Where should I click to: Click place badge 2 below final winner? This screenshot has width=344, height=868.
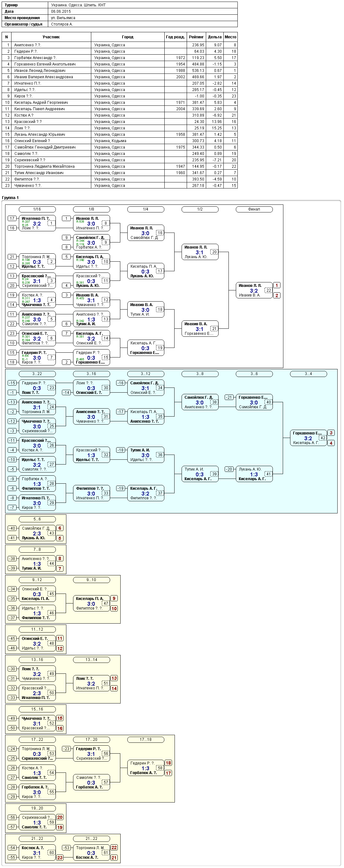[277, 296]
